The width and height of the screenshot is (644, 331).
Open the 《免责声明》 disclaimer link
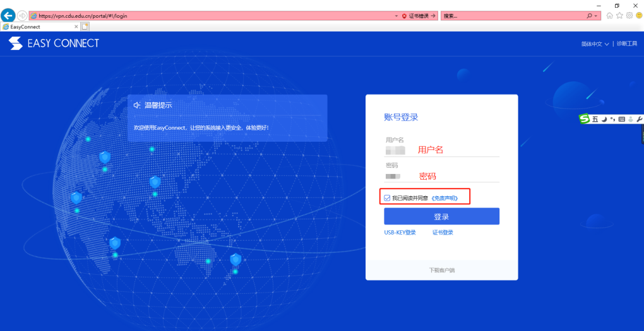pyautogui.click(x=444, y=198)
